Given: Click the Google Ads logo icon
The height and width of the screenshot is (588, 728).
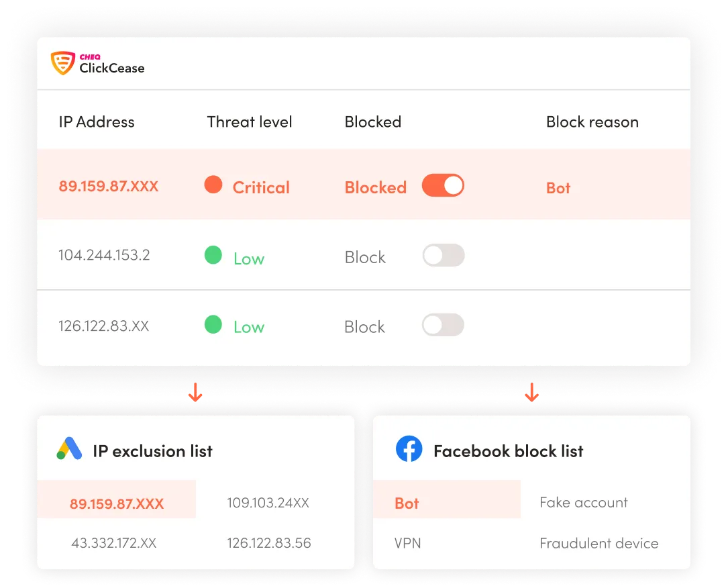Looking at the screenshot, I should tap(69, 449).
